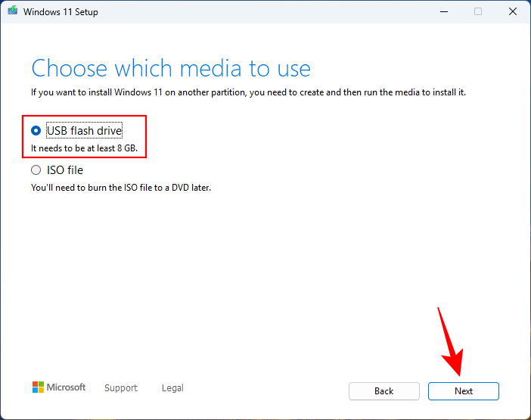Click the Microsoft four-color logo
The image size is (531, 420).
click(x=38, y=387)
